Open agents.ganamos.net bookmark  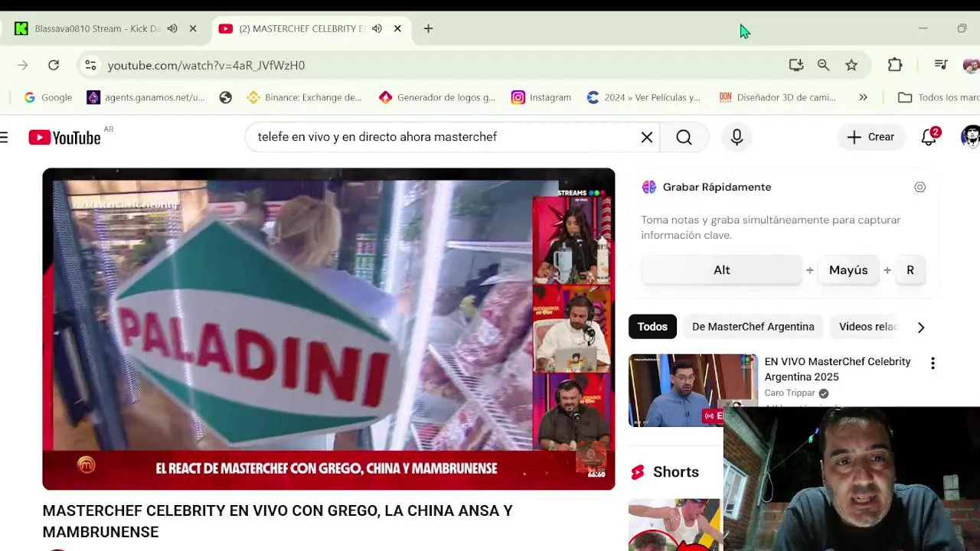coord(146,97)
